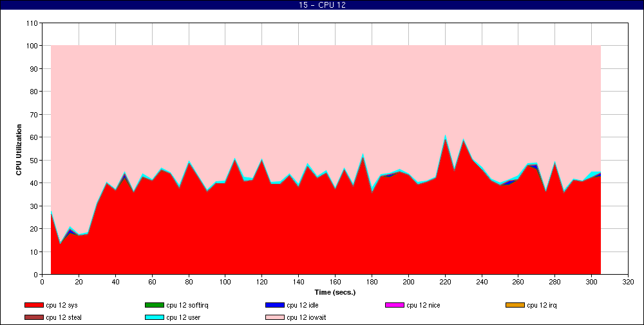Select the 'cpu 12 nice' legend label

tap(424, 305)
